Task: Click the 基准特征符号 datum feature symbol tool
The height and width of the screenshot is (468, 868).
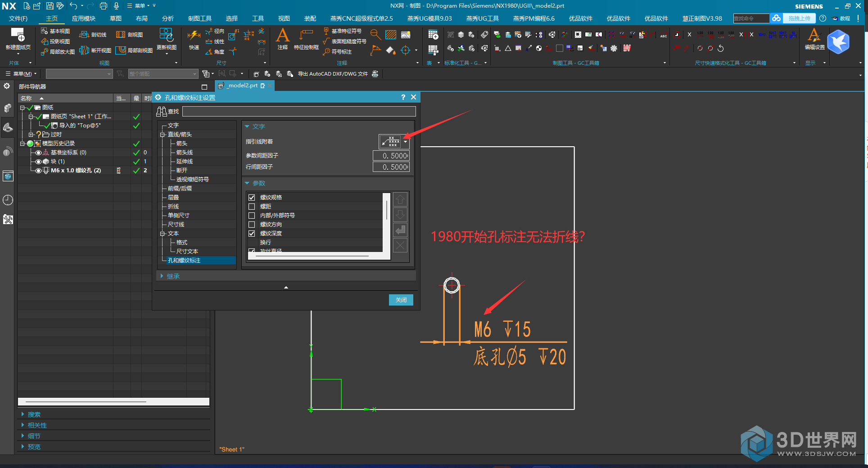Action: (343, 31)
